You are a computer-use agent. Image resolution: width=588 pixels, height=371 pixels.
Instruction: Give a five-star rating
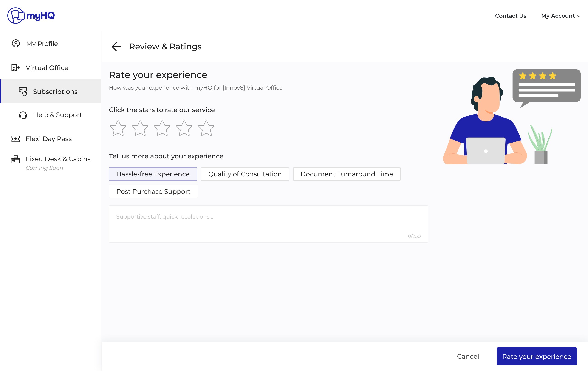(206, 128)
